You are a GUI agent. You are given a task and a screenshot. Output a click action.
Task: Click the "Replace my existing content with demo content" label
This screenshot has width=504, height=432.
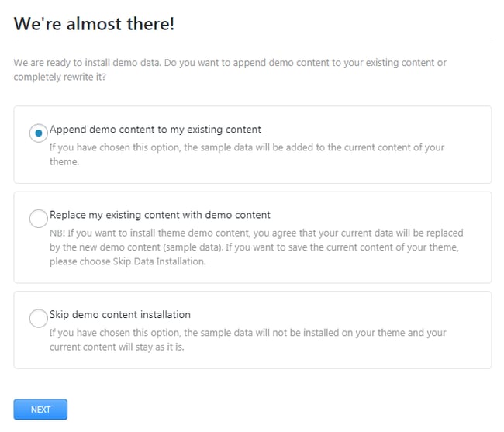pos(160,215)
